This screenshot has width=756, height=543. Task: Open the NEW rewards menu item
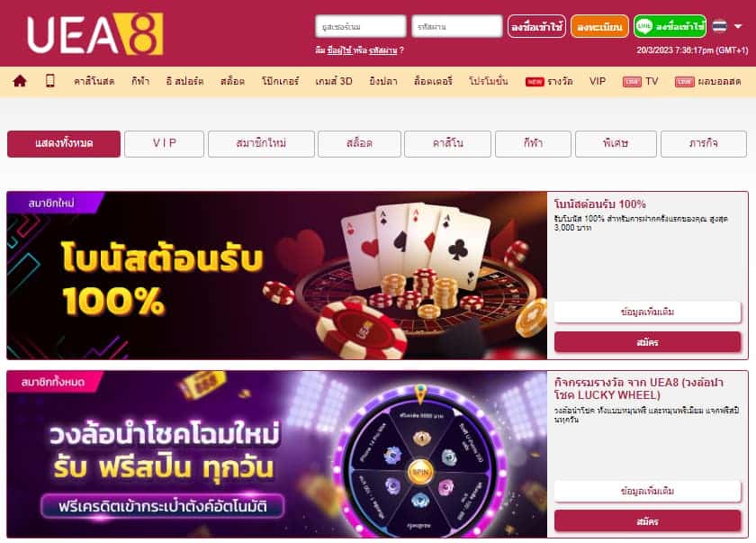pos(549,82)
